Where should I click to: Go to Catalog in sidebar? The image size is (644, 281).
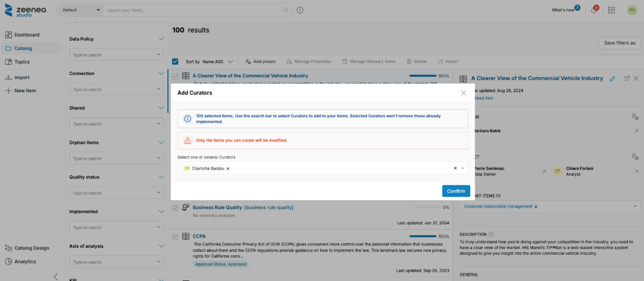[x=23, y=48]
